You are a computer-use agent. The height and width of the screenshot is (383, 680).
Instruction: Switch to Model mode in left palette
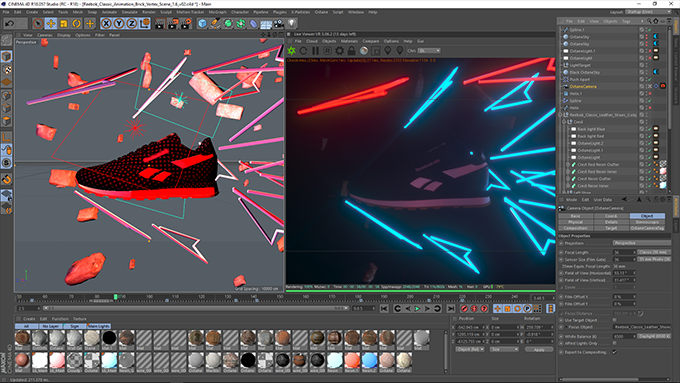click(6, 56)
